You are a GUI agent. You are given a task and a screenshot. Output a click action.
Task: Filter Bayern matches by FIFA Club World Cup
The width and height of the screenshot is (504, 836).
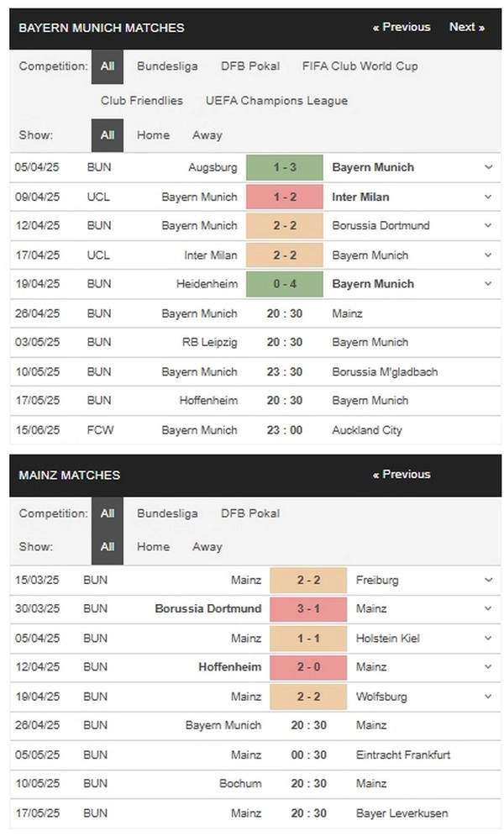360,66
